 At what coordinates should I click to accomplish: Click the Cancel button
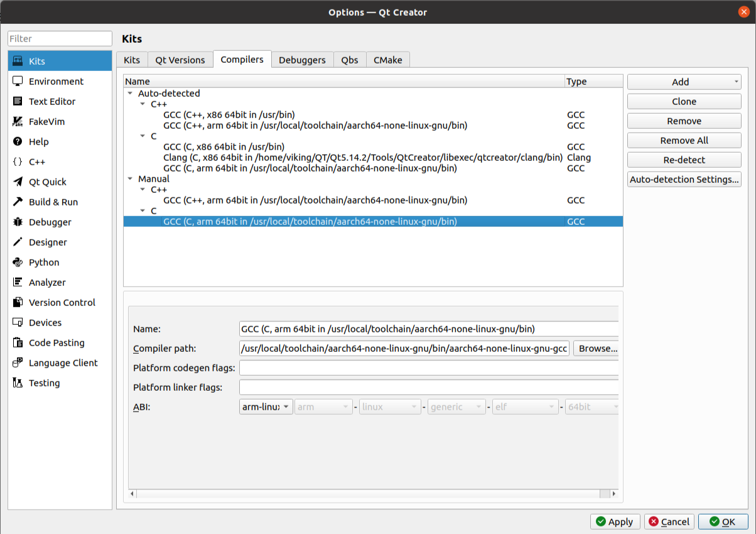669,521
